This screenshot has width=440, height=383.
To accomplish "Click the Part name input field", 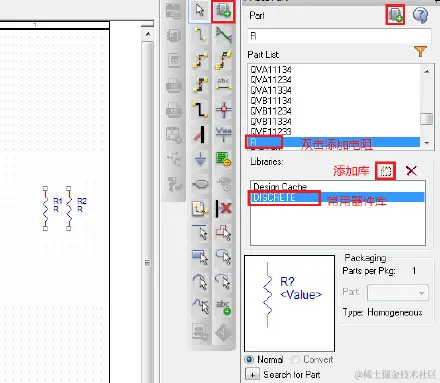I will 339,36.
